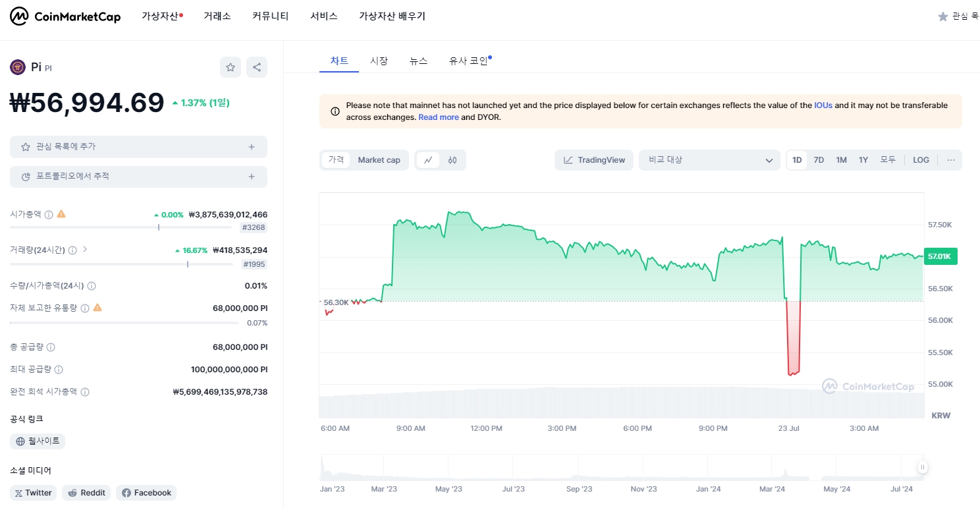
Task: Open the 거래소 exchanges menu
Action: 217,16
